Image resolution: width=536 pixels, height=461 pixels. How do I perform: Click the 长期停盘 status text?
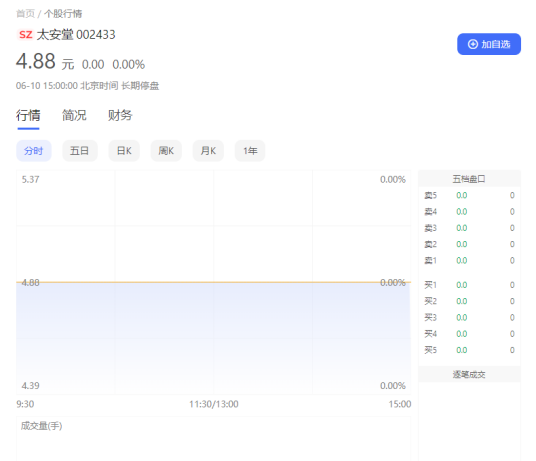point(140,85)
